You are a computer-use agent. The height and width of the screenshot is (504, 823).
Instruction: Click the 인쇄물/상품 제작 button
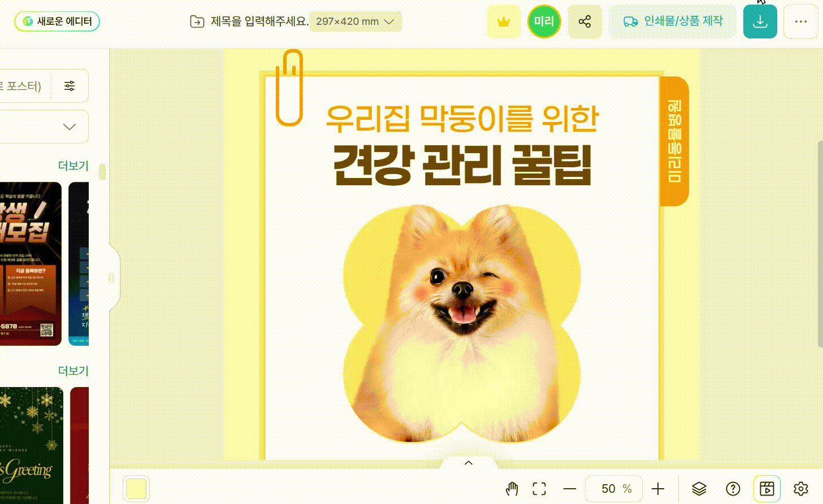(x=673, y=22)
